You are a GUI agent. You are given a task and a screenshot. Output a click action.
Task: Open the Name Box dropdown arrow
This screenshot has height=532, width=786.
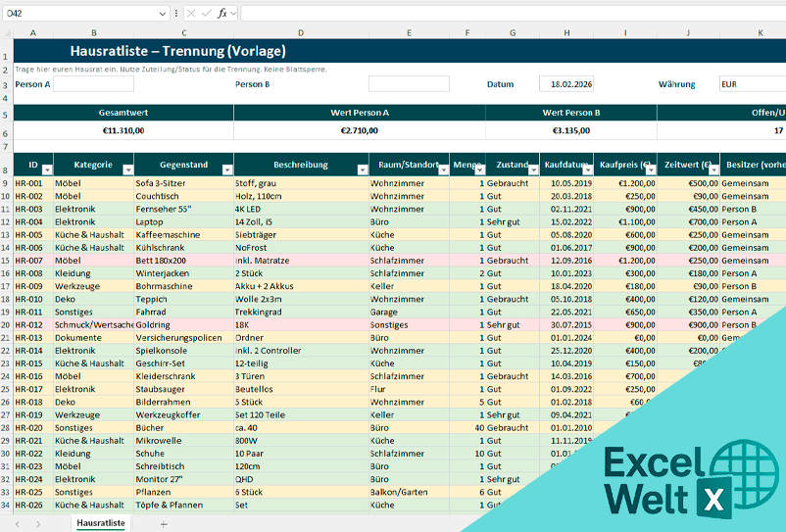tap(163, 14)
